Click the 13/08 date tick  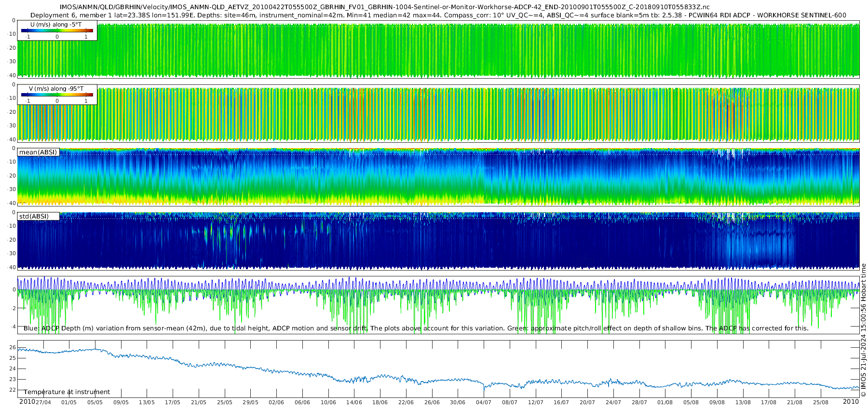743,402
